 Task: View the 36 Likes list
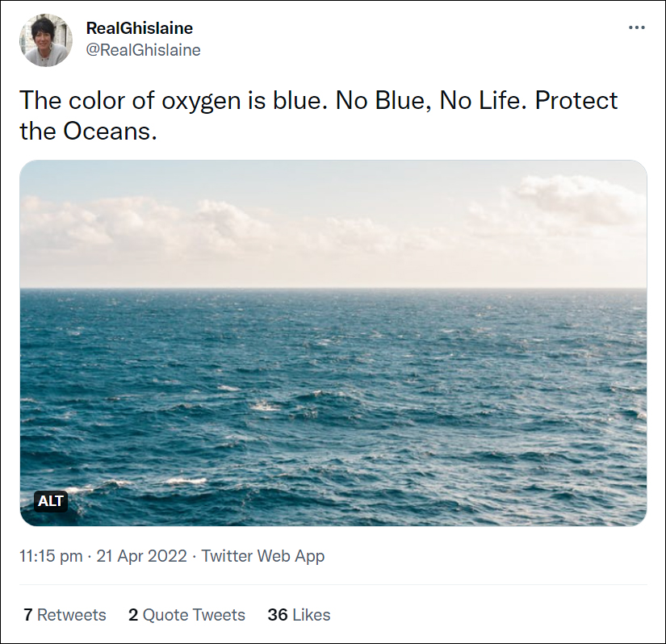pos(299,615)
